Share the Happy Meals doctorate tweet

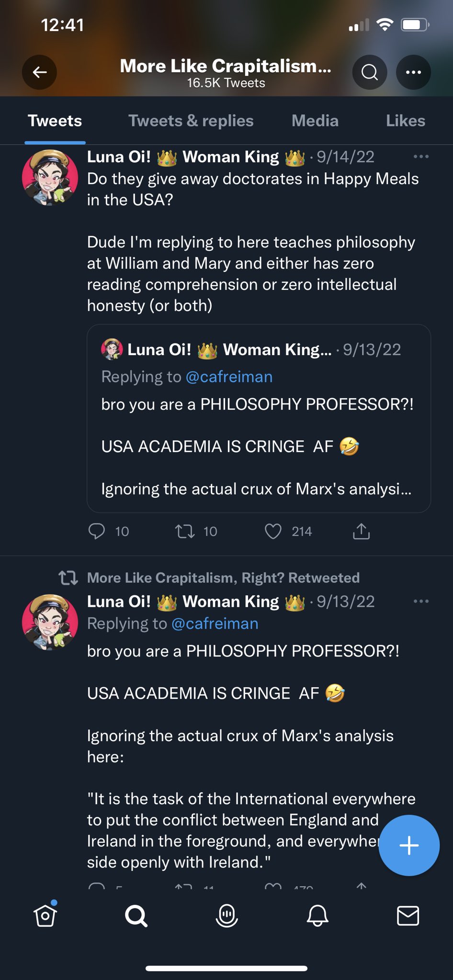pyautogui.click(x=362, y=531)
